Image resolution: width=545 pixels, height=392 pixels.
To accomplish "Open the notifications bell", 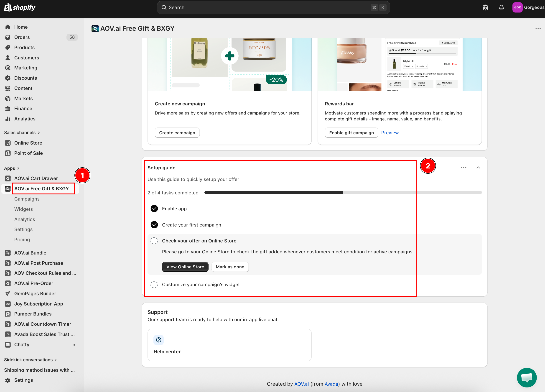I will pos(501,8).
